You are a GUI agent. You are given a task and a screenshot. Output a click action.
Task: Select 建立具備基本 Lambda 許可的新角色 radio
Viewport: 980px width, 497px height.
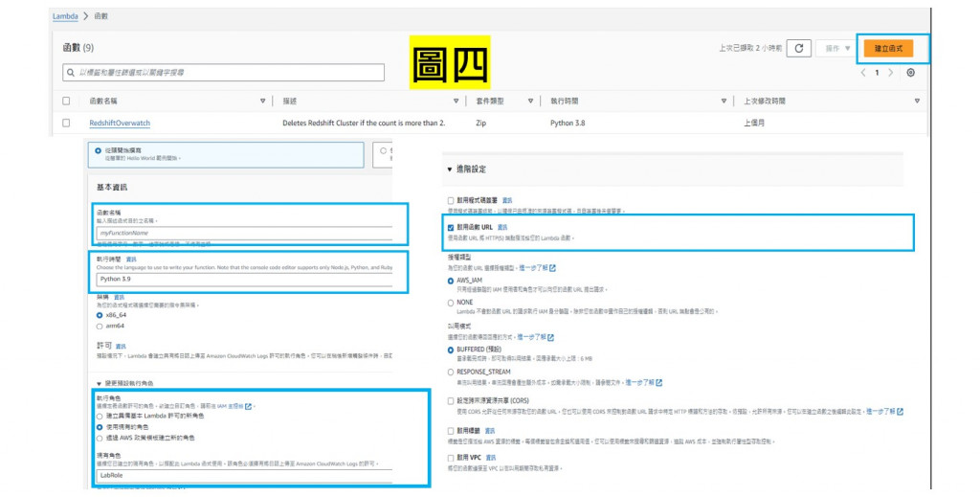pos(100,417)
